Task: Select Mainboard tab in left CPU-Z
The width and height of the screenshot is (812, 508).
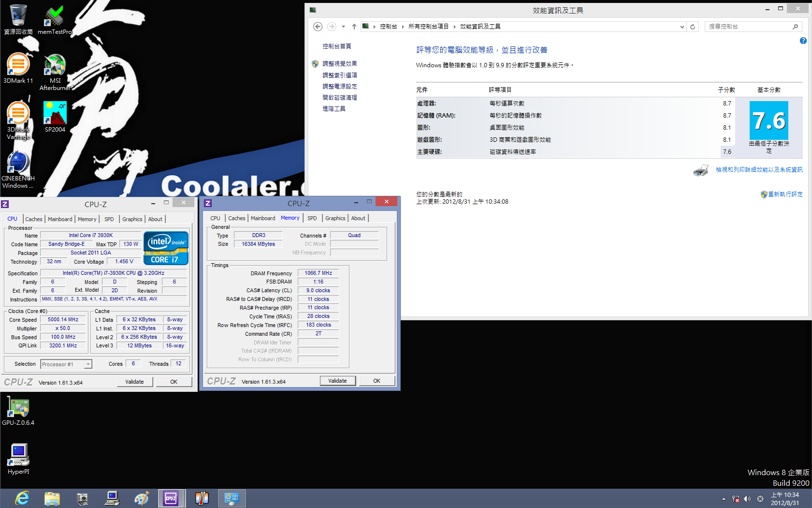Action: [x=60, y=219]
